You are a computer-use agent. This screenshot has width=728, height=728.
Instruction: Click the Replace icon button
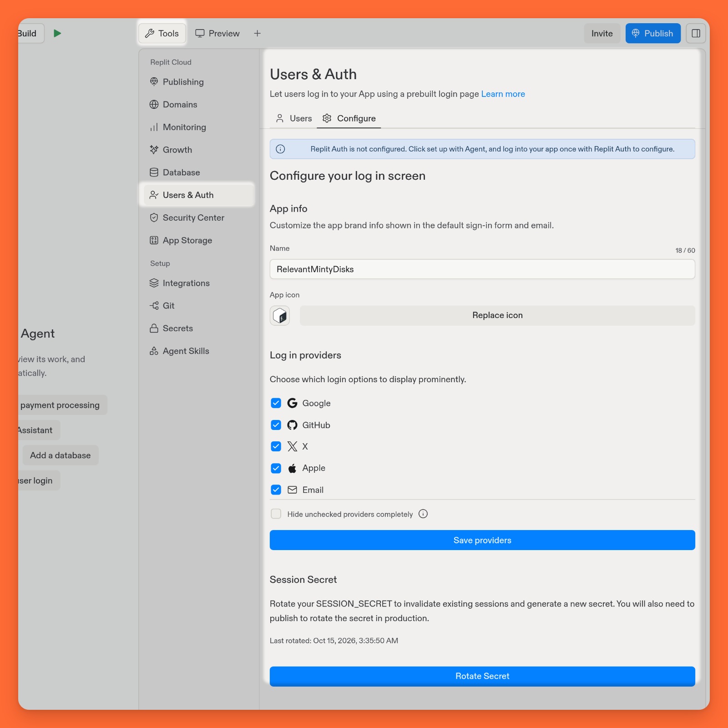498,316
